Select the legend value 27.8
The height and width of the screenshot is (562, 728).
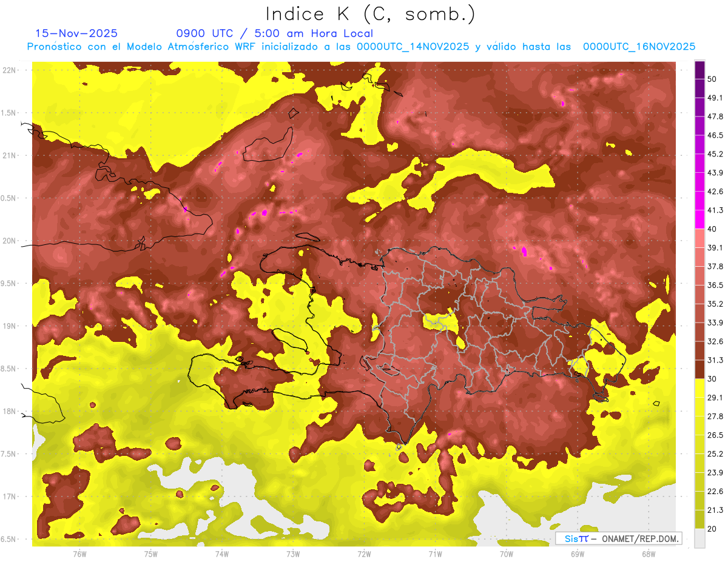(714, 416)
